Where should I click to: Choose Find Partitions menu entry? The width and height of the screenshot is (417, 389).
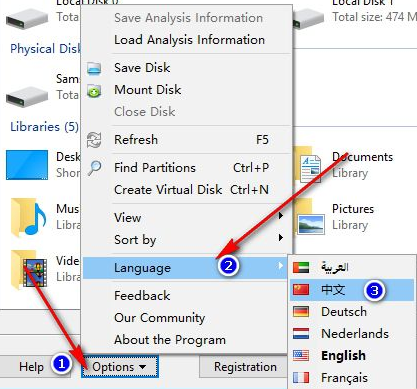tap(187, 168)
